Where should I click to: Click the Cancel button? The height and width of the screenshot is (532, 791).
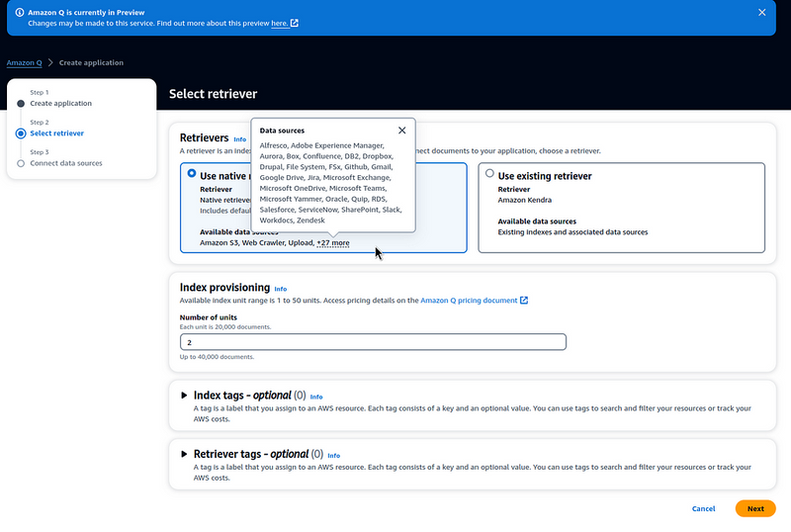point(703,509)
